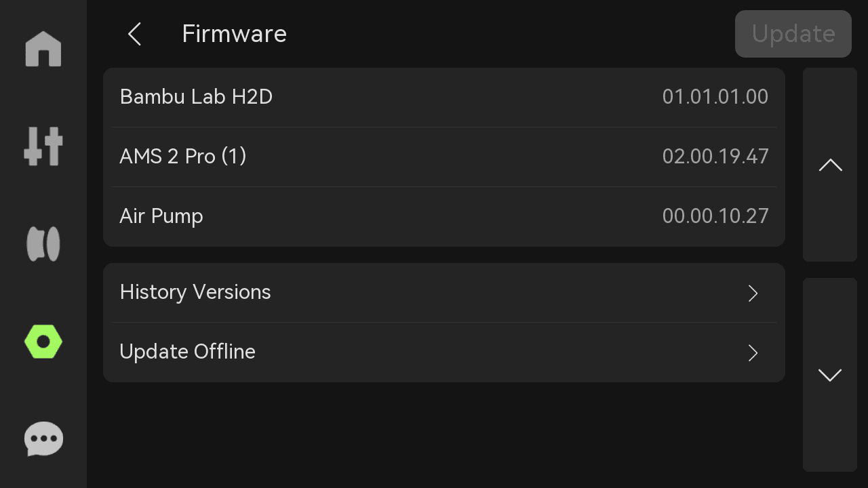The height and width of the screenshot is (488, 868).
Task: Tap the up arrow scroll button
Action: (x=830, y=165)
